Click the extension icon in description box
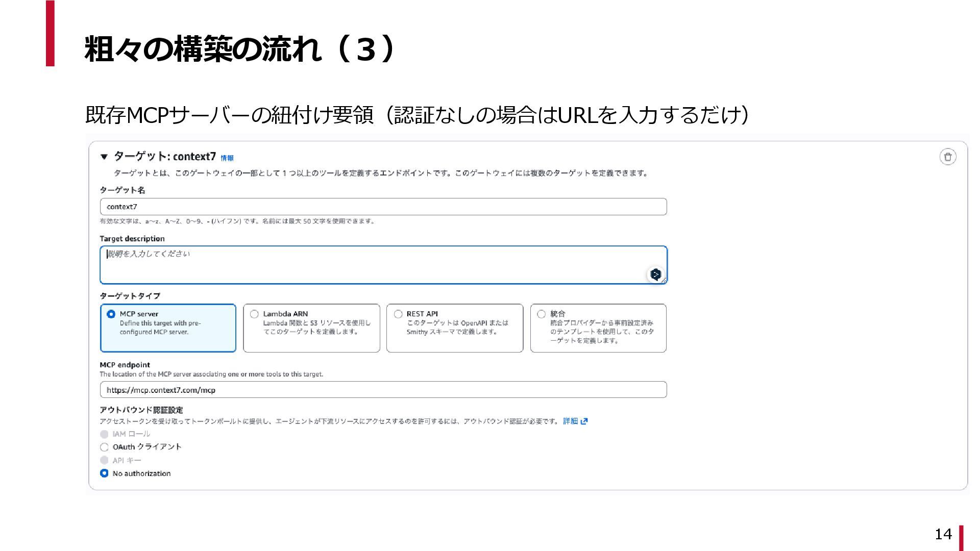The width and height of the screenshot is (980, 551). (x=655, y=274)
